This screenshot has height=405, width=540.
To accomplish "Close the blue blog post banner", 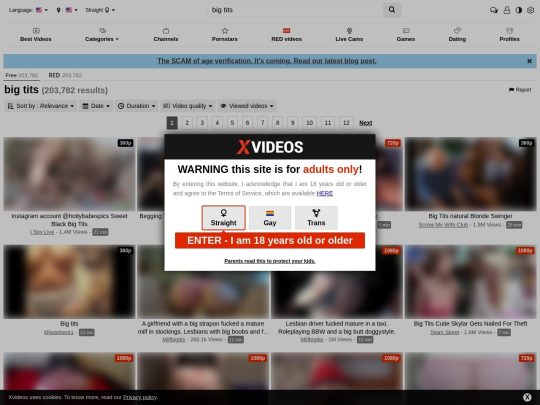I will click(529, 61).
